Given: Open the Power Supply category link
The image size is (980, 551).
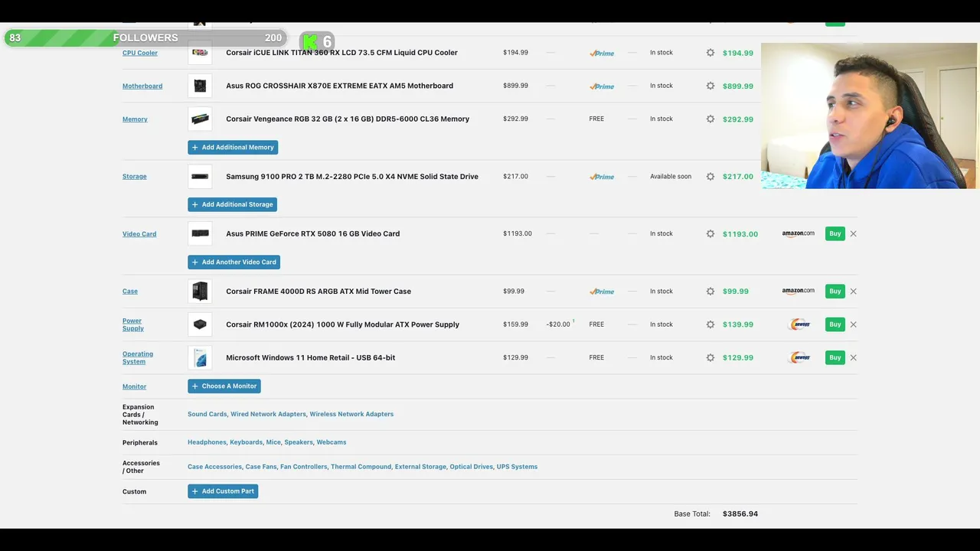Looking at the screenshot, I should 133,324.
